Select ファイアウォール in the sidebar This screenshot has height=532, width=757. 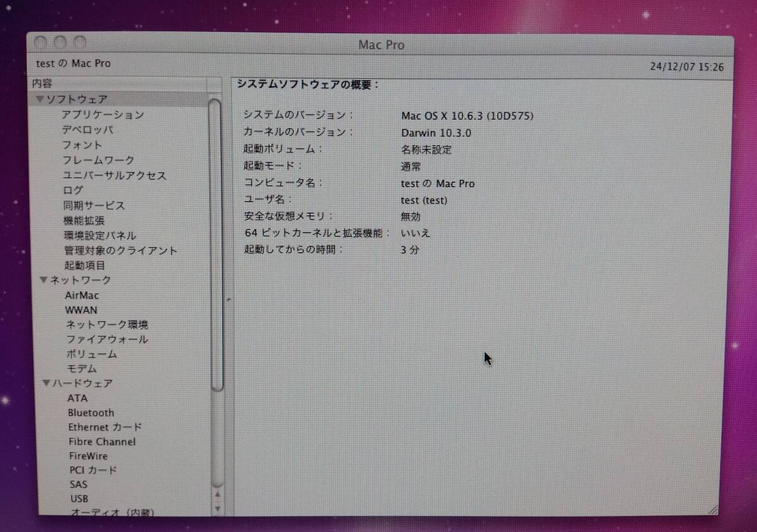[x=107, y=339]
